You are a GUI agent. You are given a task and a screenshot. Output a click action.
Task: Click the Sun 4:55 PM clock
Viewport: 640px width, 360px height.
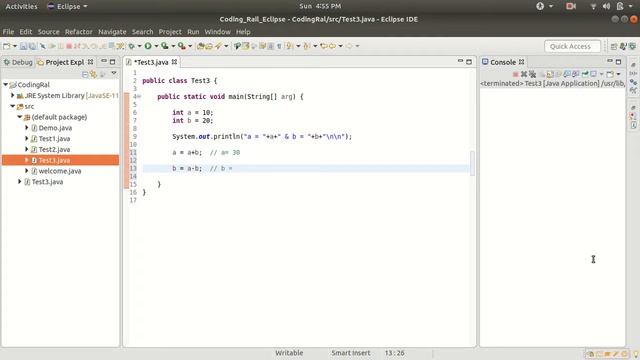[320, 6]
